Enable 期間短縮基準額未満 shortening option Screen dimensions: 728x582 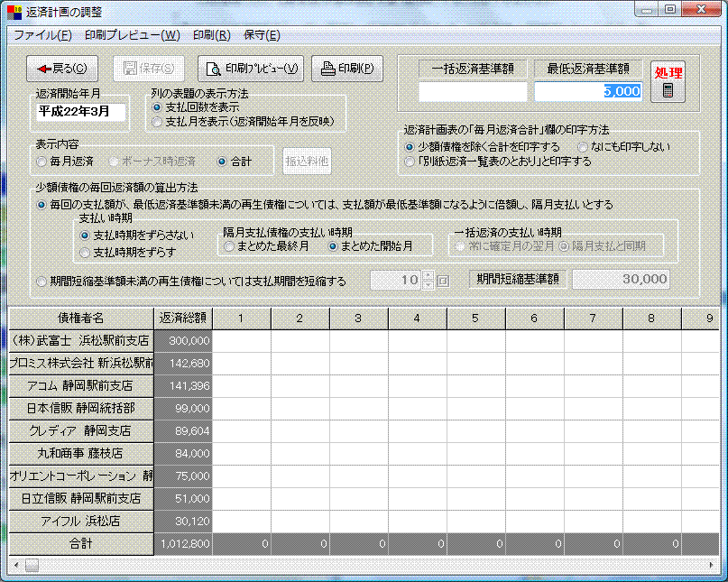(41, 282)
